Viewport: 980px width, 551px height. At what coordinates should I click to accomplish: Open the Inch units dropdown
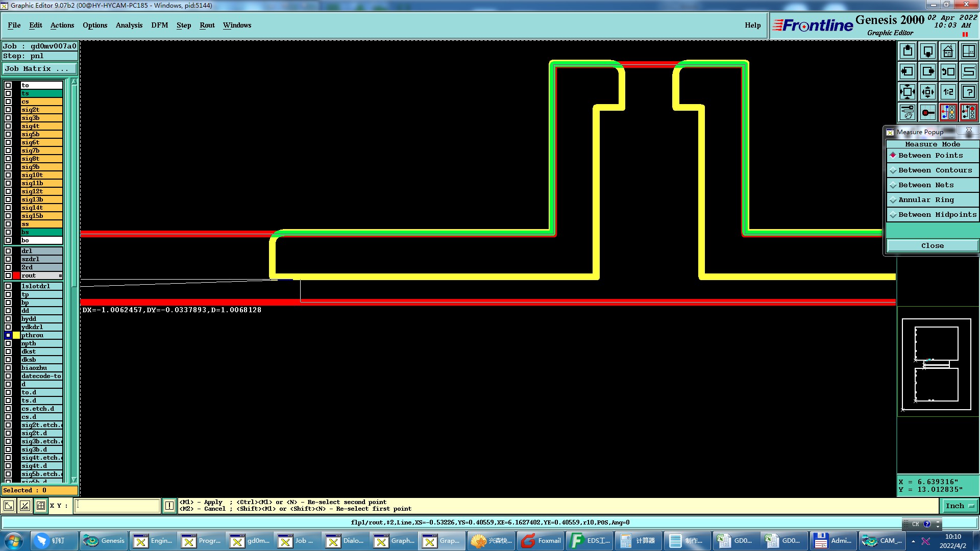960,506
